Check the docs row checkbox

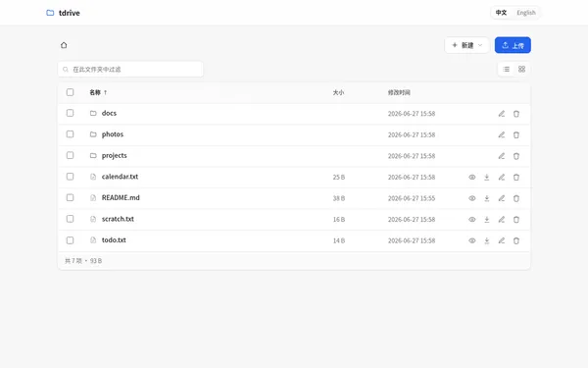(71, 113)
